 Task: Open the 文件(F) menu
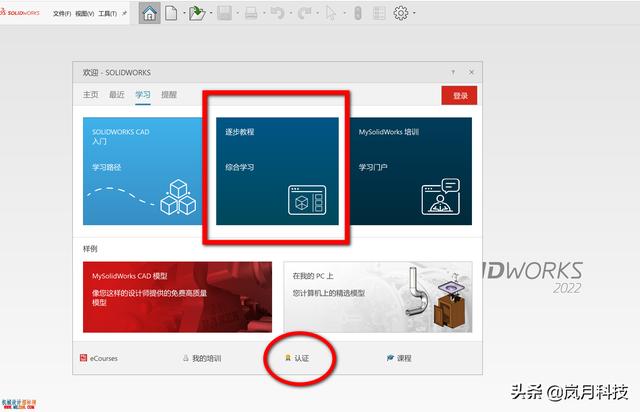[x=62, y=13]
